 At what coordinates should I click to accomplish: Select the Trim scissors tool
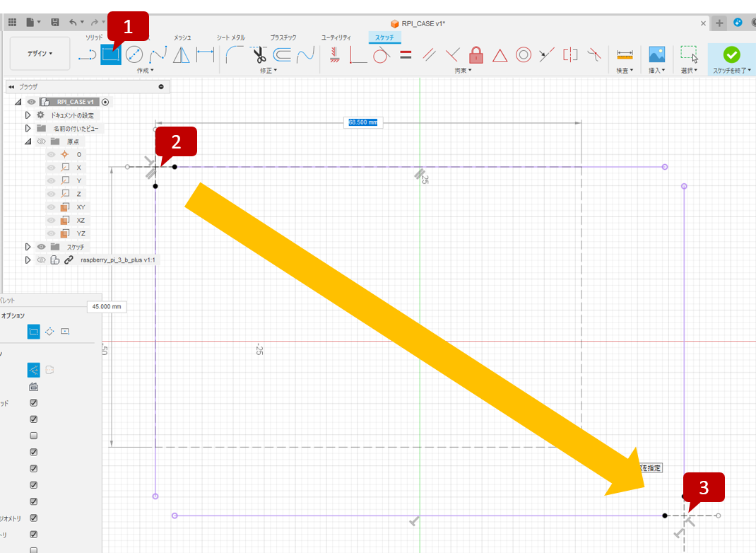tap(259, 54)
